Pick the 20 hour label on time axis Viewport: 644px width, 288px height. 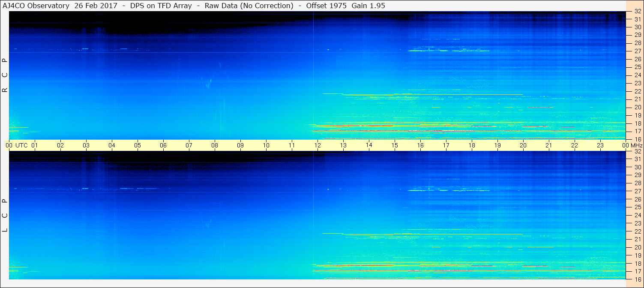click(x=523, y=145)
